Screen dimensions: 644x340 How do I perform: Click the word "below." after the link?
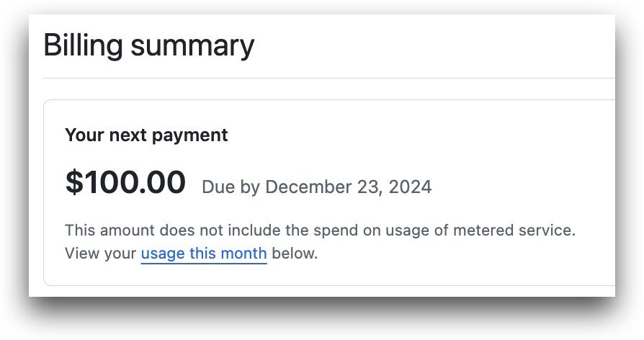tap(295, 254)
